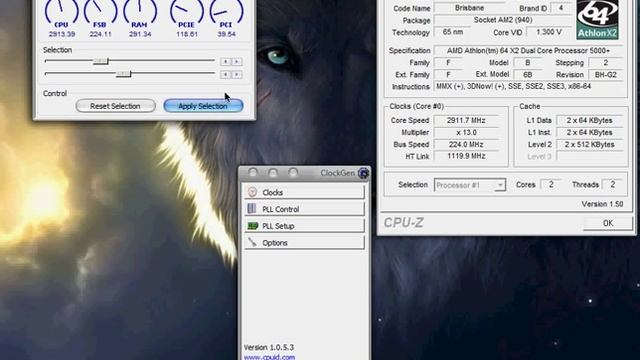Click the Revision value BH-G2

[606, 75]
